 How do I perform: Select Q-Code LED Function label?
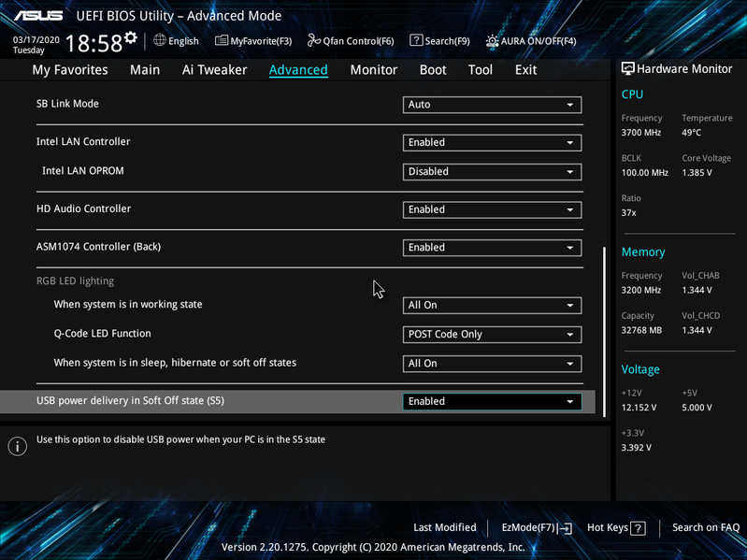pyautogui.click(x=103, y=334)
